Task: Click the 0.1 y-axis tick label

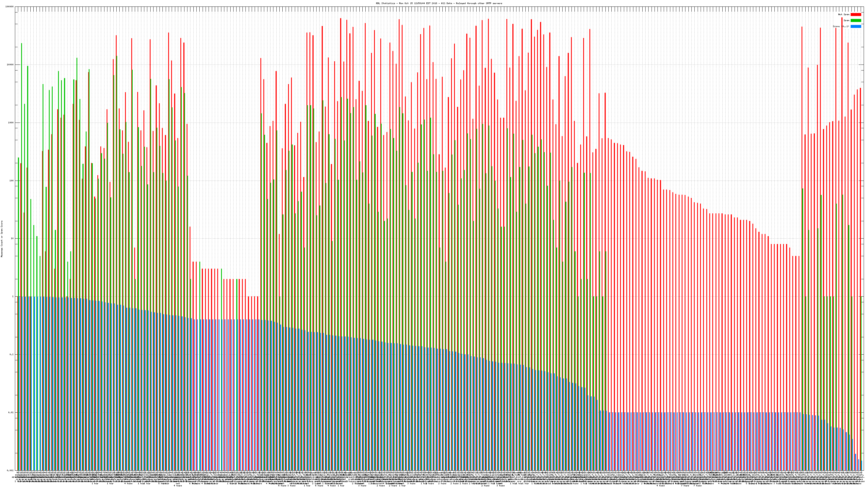Action: click(12, 354)
